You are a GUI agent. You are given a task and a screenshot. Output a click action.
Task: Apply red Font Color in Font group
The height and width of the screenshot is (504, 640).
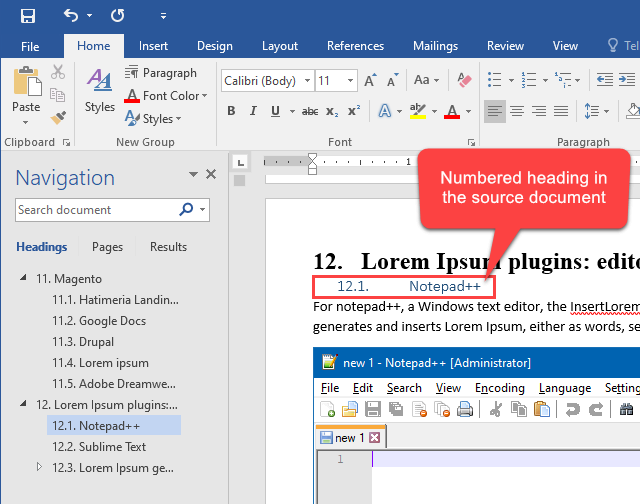click(x=452, y=111)
